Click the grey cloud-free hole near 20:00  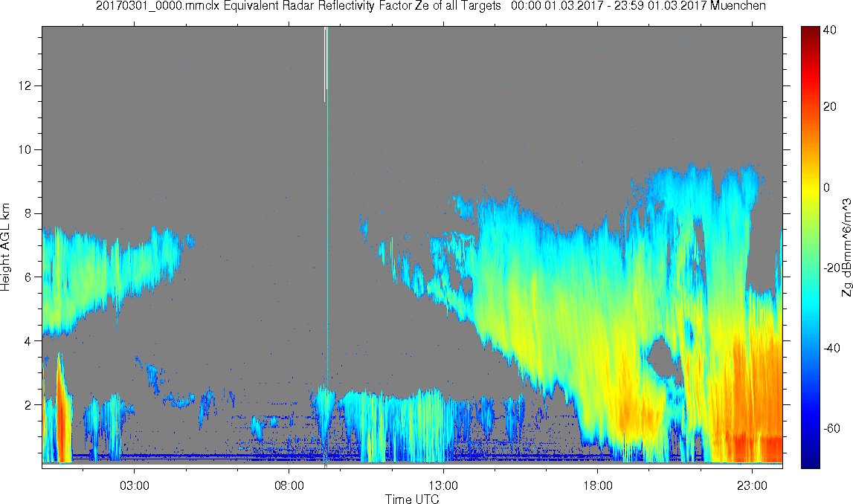click(663, 358)
